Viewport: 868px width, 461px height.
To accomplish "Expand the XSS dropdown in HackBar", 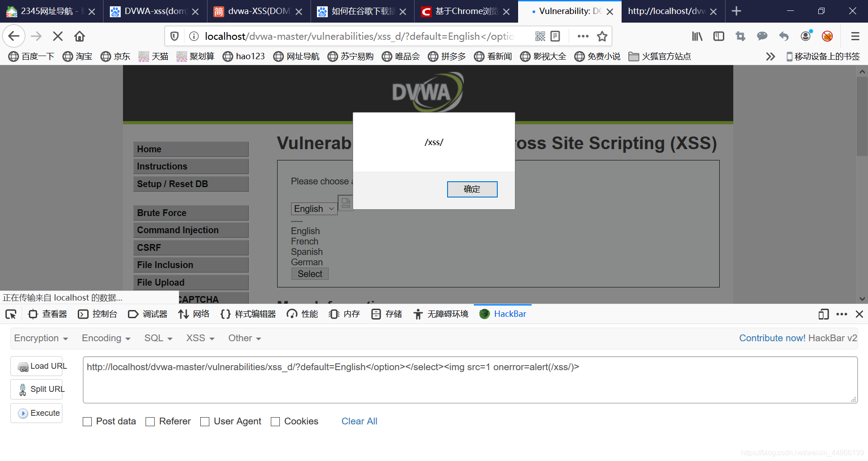I will [200, 338].
